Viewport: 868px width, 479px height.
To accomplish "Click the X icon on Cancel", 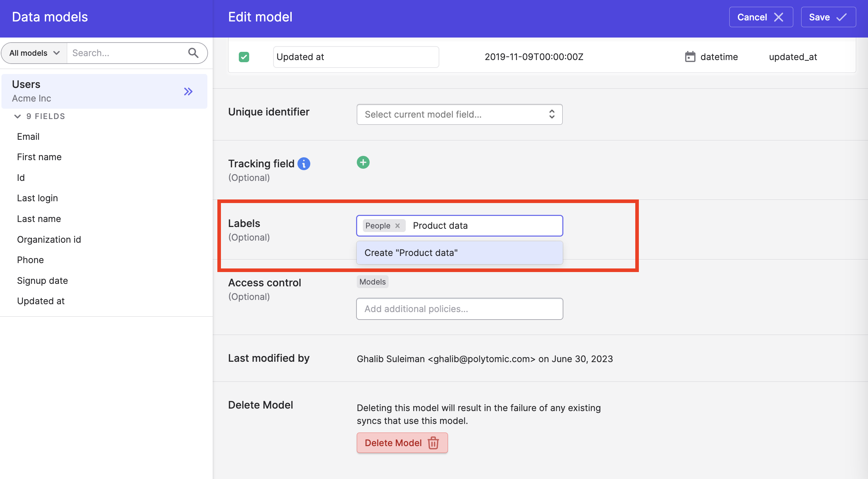I will tap(779, 17).
